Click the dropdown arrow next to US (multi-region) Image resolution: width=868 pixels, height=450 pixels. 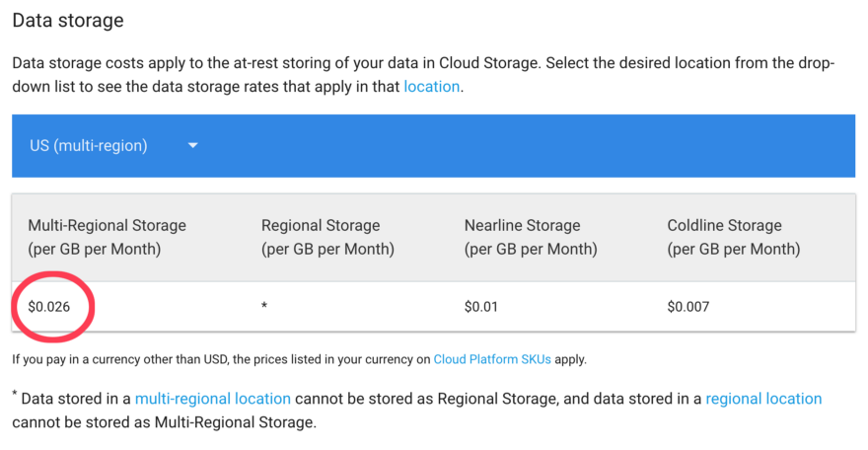click(x=193, y=146)
